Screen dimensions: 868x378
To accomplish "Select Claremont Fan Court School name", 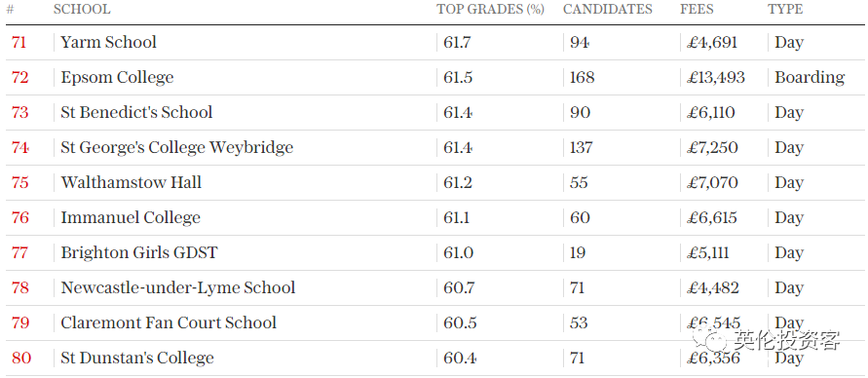I will pyautogui.click(x=169, y=322).
